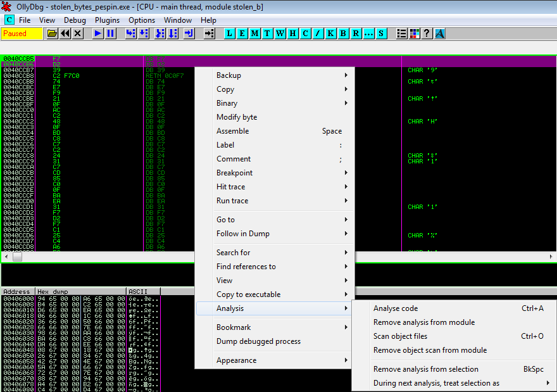The height and width of the screenshot is (392, 557).
Task: Expand Find references to submenu
Action: [x=275, y=267]
